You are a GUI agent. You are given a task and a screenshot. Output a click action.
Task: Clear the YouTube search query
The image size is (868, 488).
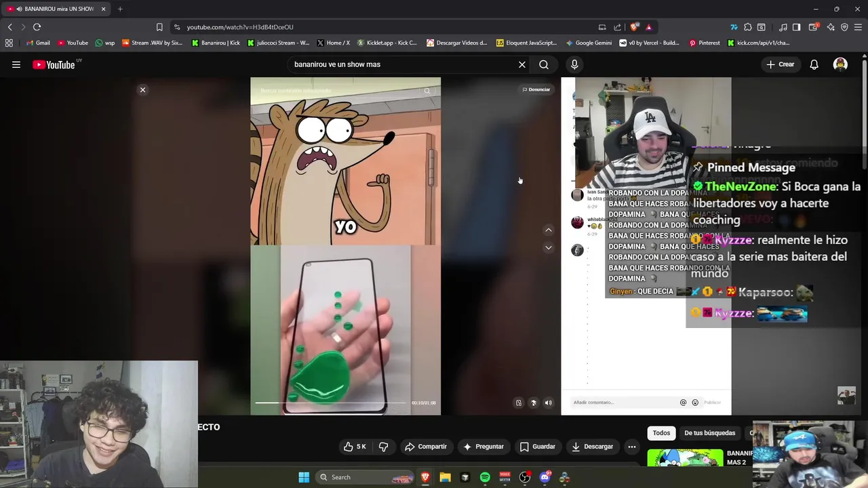522,64
